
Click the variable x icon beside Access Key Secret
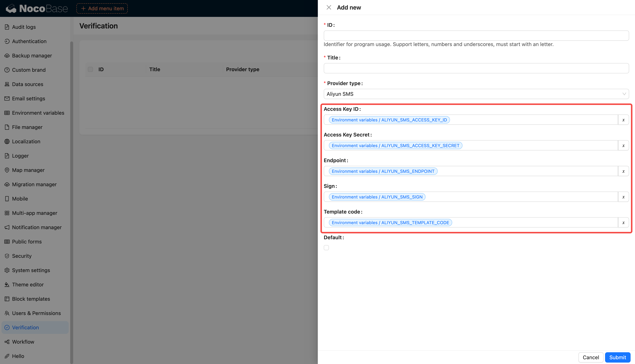623,145
